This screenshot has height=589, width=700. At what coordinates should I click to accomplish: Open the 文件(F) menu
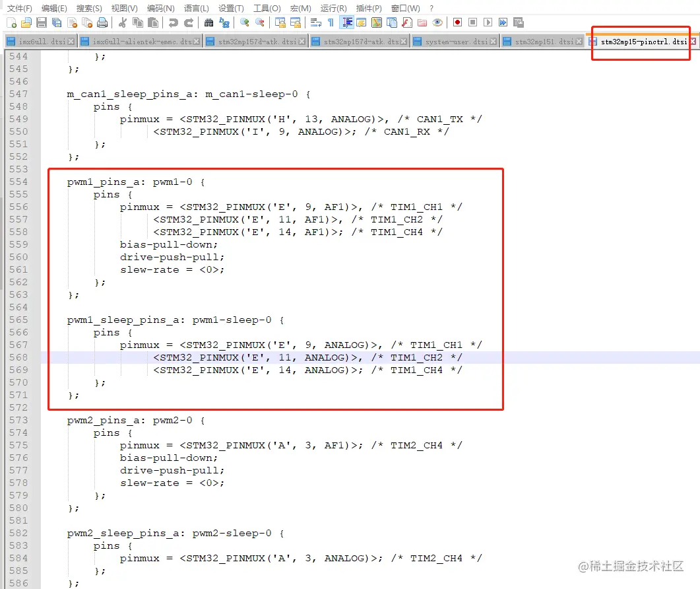[x=20, y=8]
